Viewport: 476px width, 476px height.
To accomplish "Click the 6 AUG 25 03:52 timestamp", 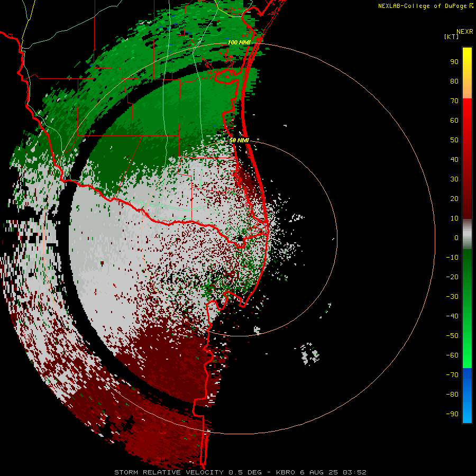I will [x=333, y=472].
